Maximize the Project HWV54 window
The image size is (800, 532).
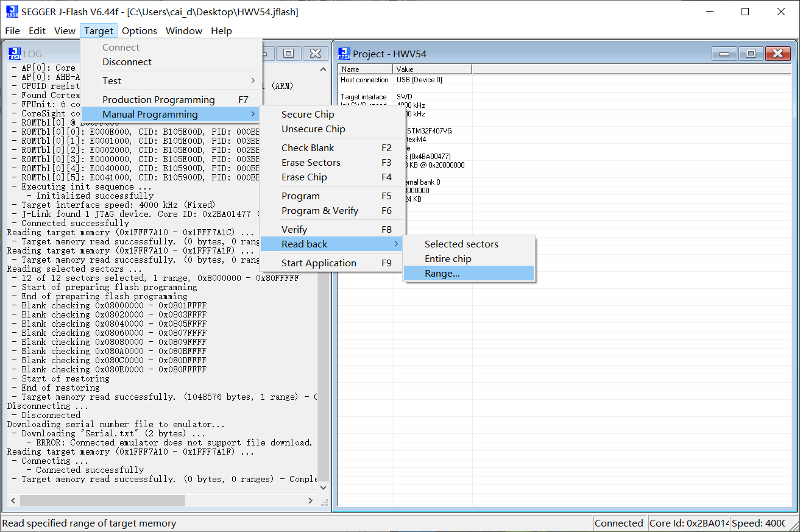click(x=751, y=54)
